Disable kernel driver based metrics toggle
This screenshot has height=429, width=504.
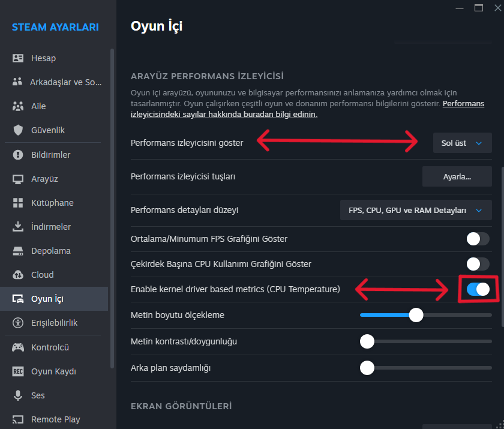pos(478,289)
